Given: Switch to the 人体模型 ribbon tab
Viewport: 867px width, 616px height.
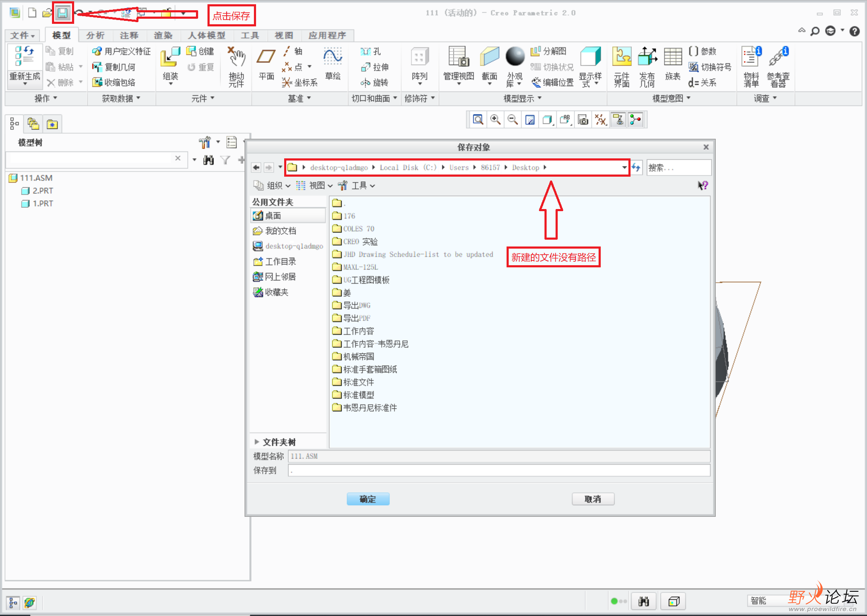Looking at the screenshot, I should click(x=207, y=35).
